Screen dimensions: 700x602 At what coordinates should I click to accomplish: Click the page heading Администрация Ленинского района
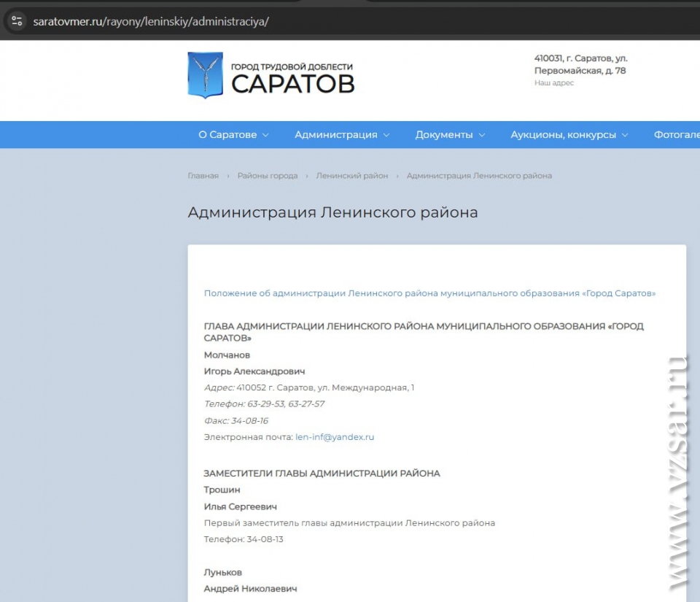pyautogui.click(x=332, y=212)
